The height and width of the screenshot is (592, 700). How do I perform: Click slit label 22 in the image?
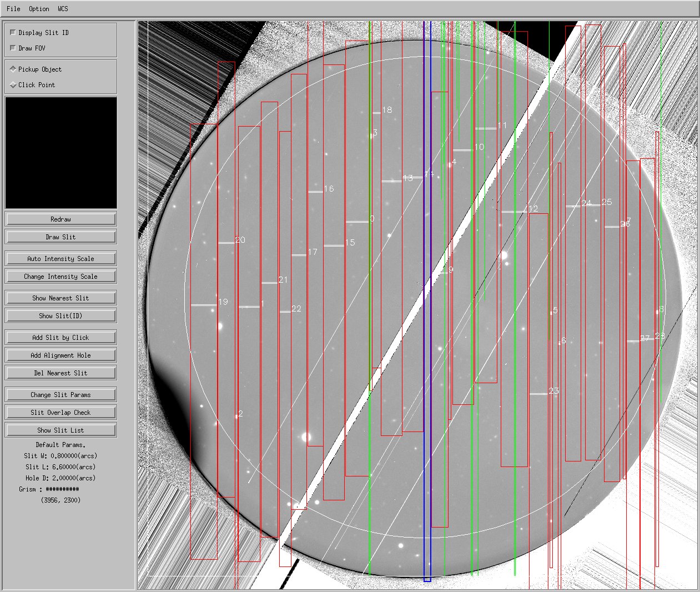[296, 309]
